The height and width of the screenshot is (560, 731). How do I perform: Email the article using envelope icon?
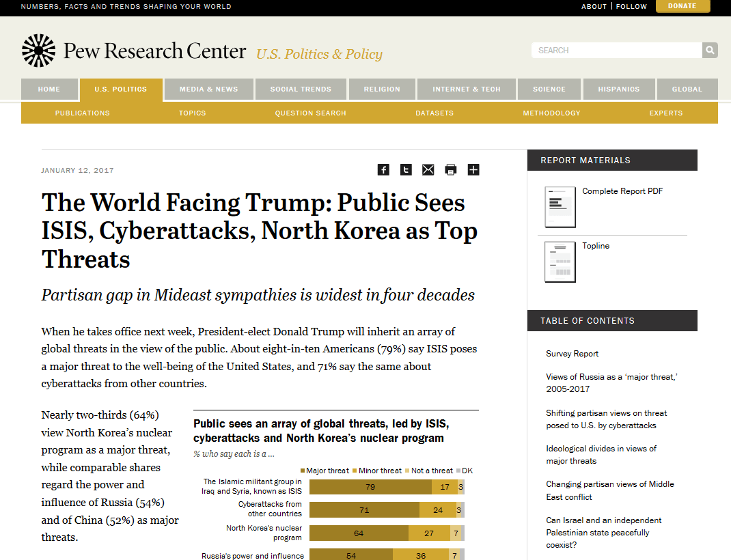pos(428,169)
